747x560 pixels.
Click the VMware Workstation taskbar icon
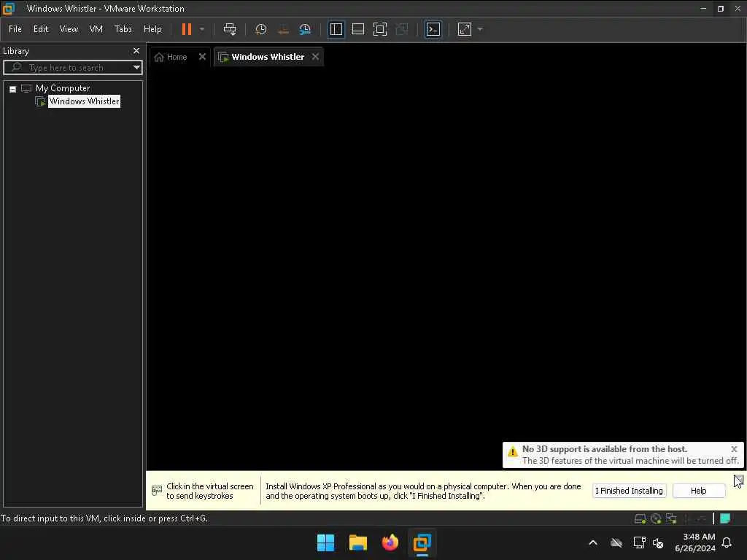point(422,542)
